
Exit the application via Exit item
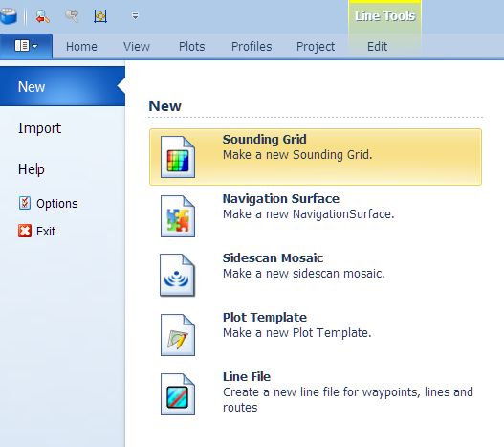(36, 231)
